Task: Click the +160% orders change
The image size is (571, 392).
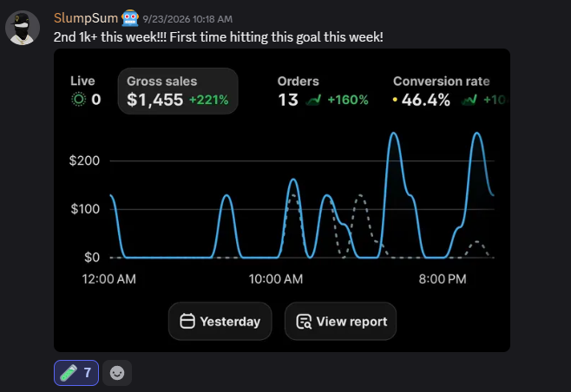Action: tap(348, 100)
